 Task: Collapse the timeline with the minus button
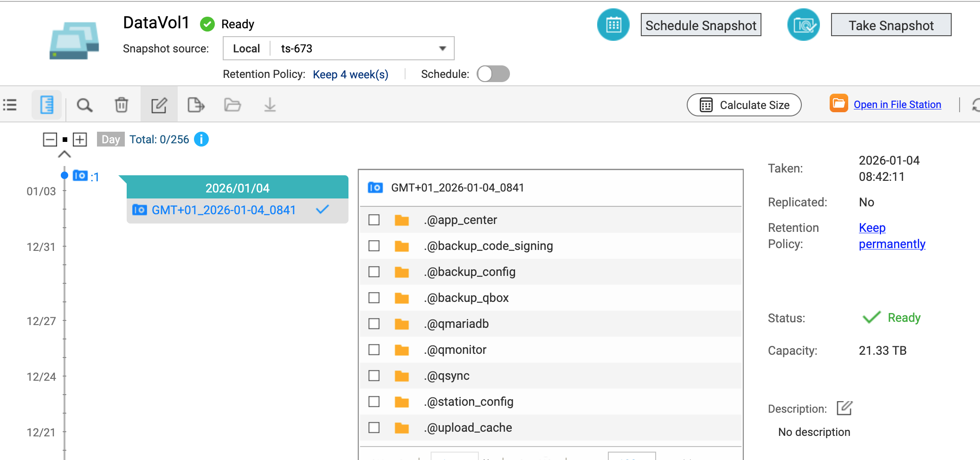[x=50, y=140]
